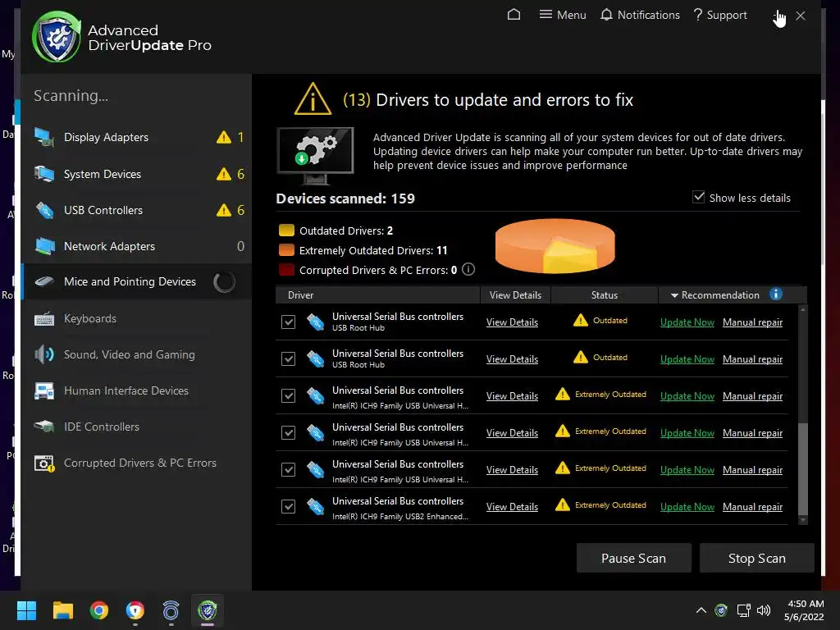Uncheck first ICH9 USB Universal driver checkbox
Image resolution: width=840 pixels, height=630 pixels.
[288, 395]
